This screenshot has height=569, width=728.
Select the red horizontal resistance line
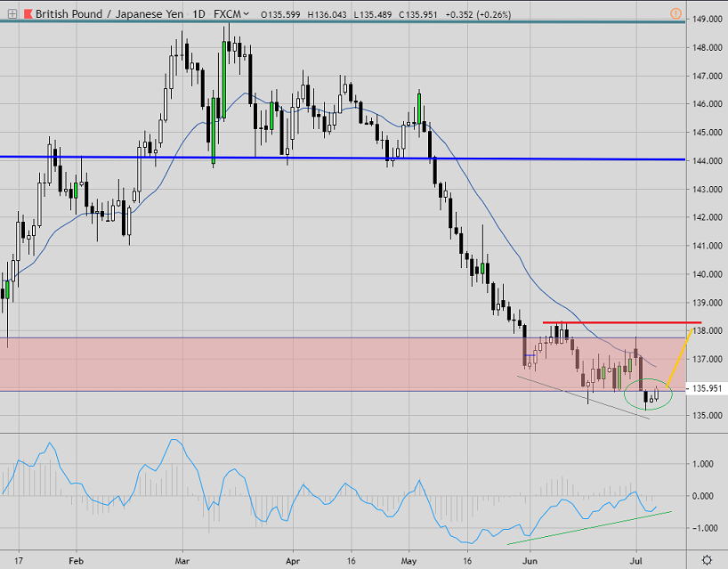pos(622,322)
